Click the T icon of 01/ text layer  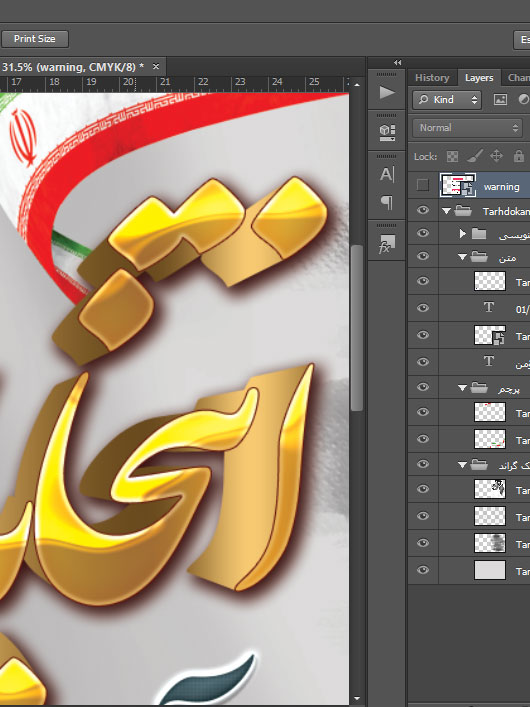coord(489,308)
